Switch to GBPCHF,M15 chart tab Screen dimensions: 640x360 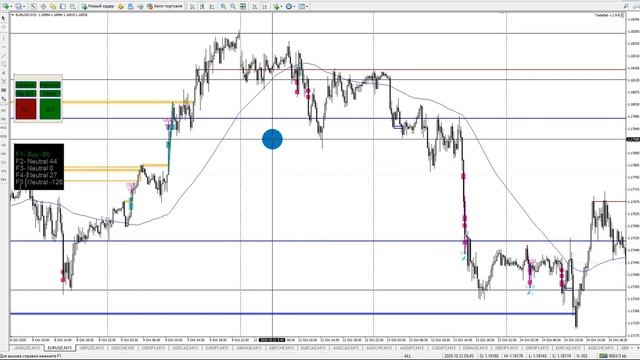coord(281,348)
